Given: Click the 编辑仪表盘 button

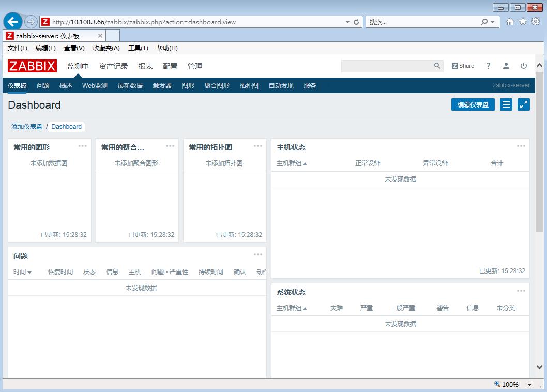Looking at the screenshot, I should 473,104.
